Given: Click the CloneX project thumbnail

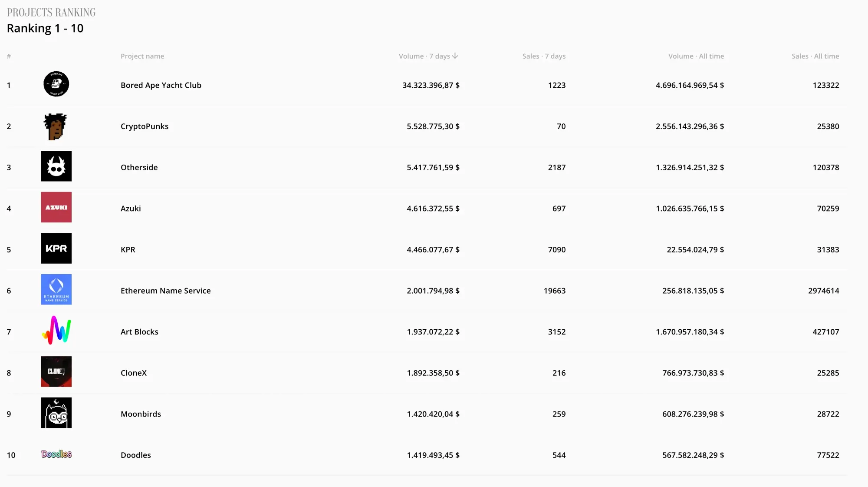Looking at the screenshot, I should coord(56,371).
